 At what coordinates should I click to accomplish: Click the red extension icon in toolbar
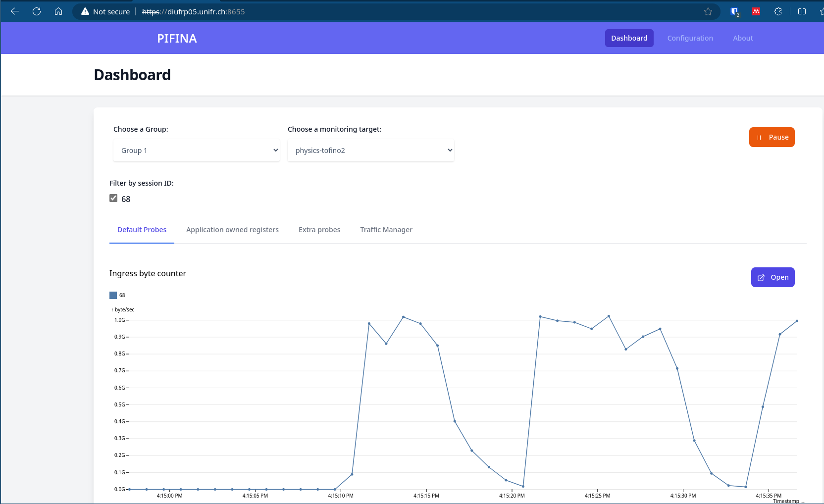pos(756,11)
